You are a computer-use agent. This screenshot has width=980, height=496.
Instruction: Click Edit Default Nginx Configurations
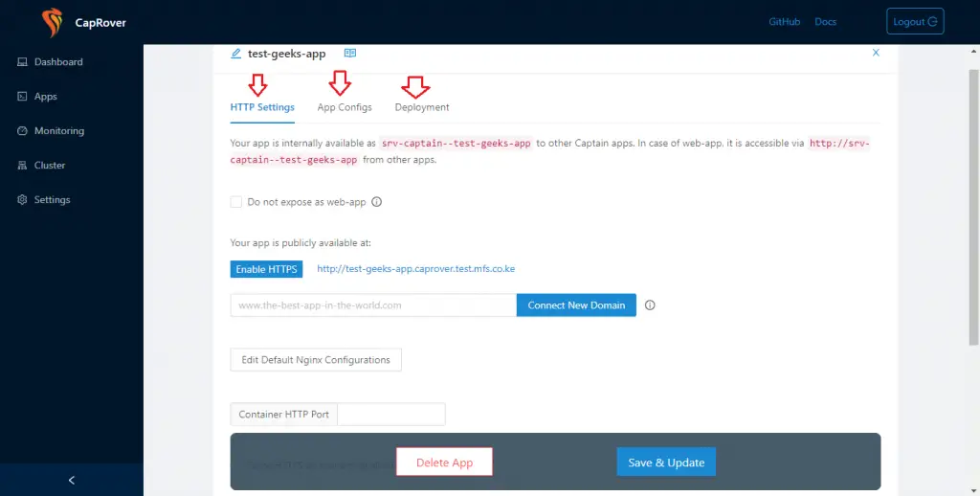point(316,360)
